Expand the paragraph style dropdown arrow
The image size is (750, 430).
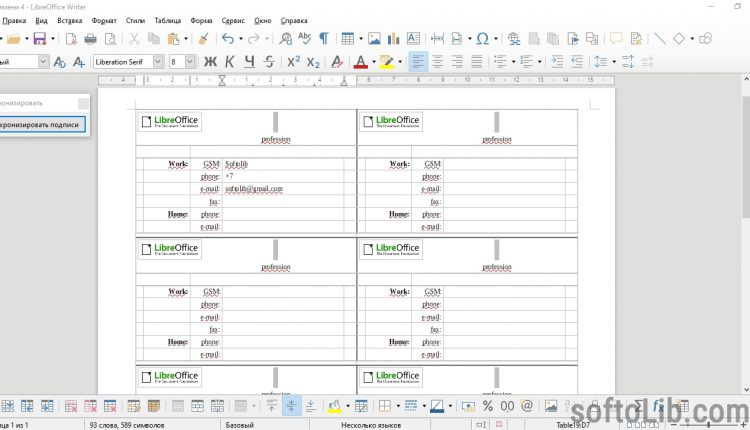pyautogui.click(x=43, y=62)
